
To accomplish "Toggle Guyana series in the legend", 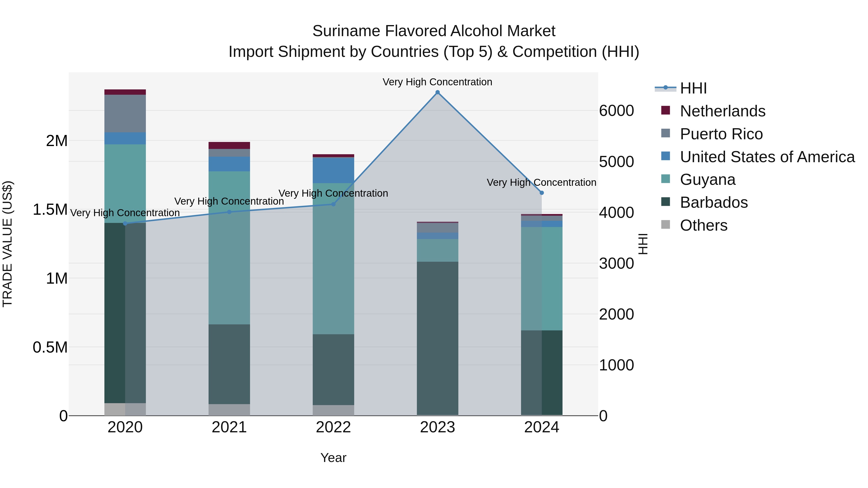I will (698, 180).
